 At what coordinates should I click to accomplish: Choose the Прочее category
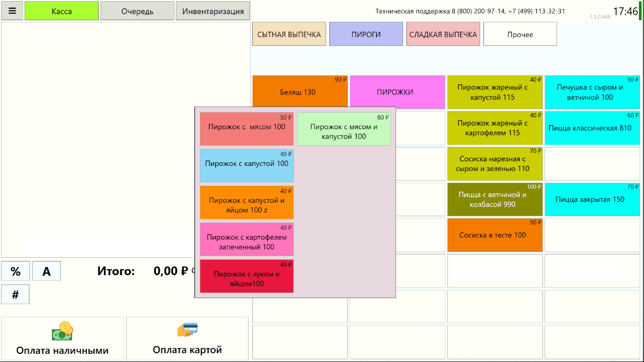520,34
